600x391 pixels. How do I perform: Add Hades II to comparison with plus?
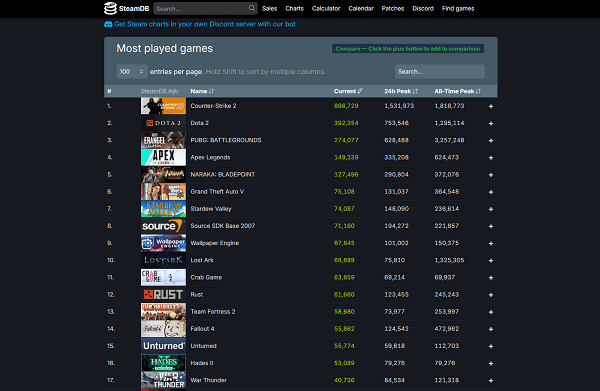[x=491, y=363]
